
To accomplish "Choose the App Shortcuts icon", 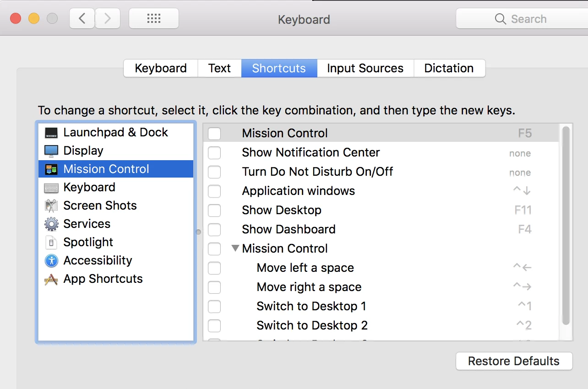I will point(51,279).
